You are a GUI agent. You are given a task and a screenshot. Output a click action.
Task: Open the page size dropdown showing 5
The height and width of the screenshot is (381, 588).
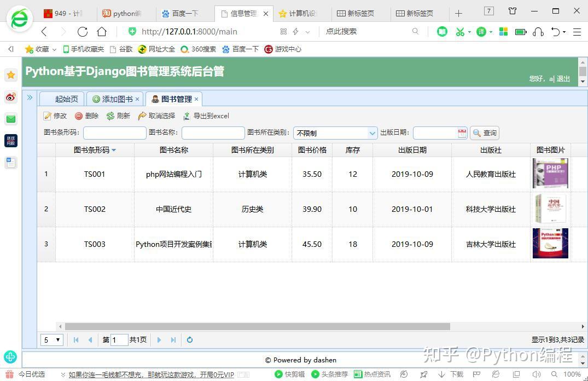(51, 339)
